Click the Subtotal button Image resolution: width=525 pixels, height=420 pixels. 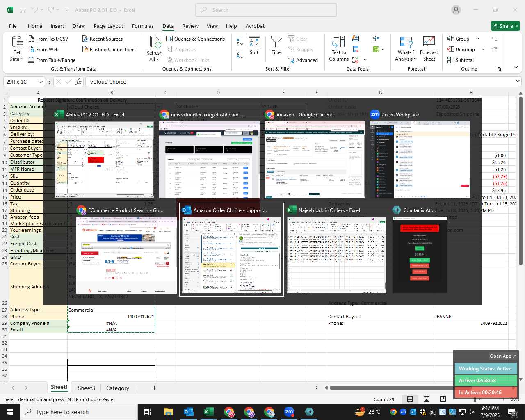coord(461,60)
